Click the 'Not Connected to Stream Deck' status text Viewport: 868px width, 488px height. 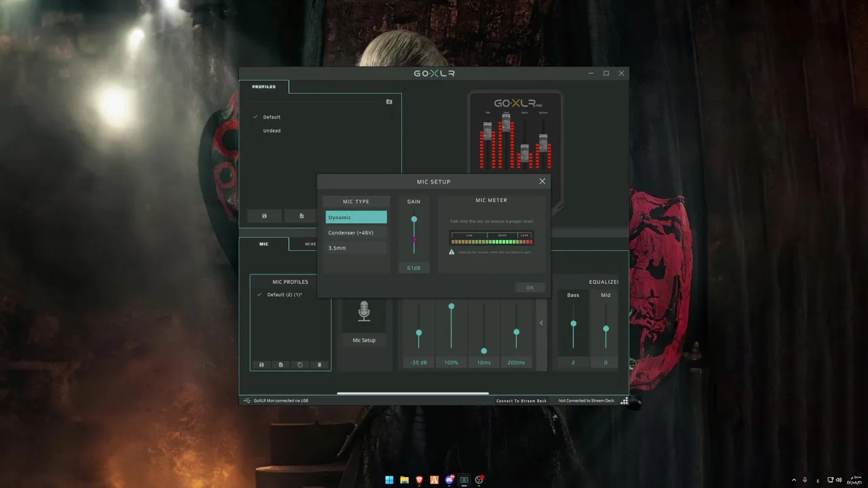click(x=586, y=401)
